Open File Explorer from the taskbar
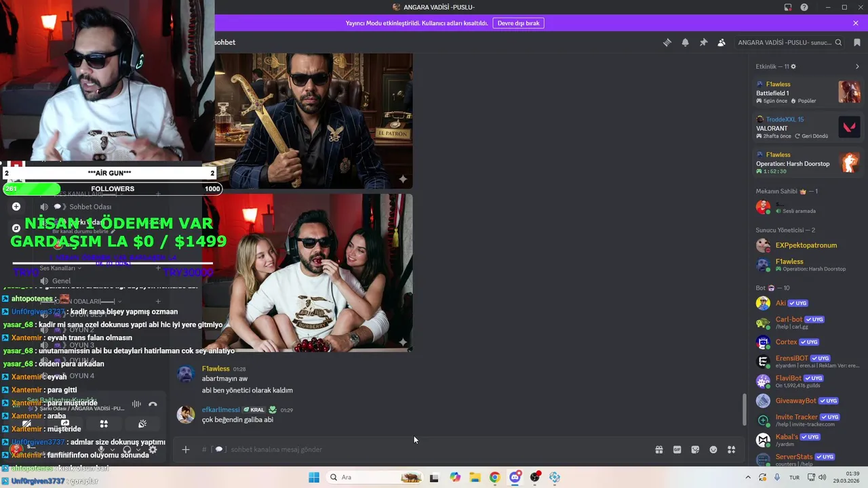Screen dimensions: 868x488 pos(475,477)
